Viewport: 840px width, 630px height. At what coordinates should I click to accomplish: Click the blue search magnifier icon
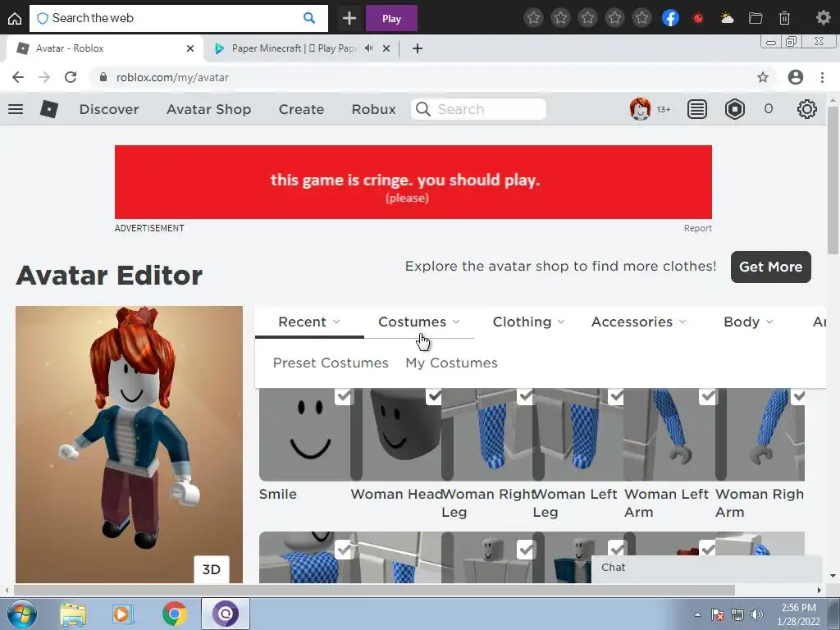coord(309,18)
